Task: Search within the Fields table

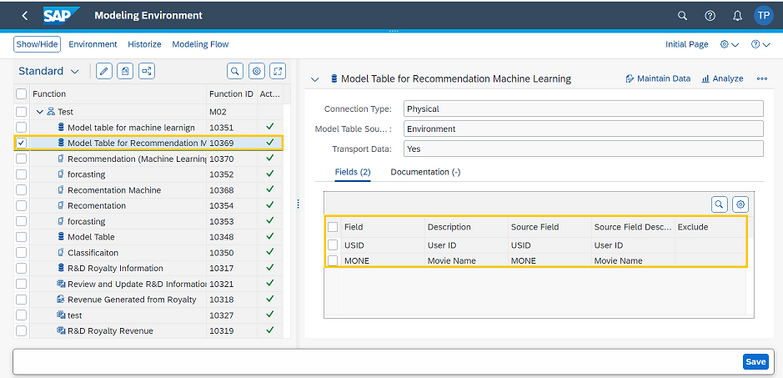Action: pyautogui.click(x=719, y=204)
